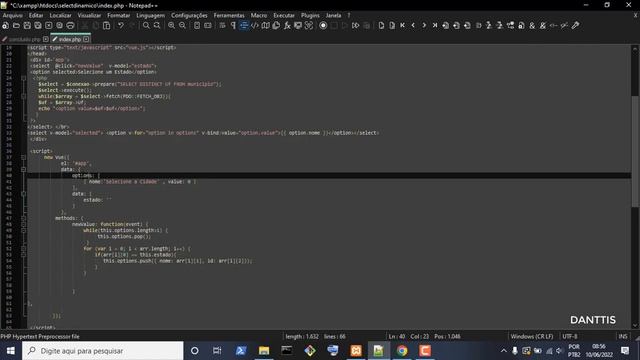
Task: Click UTF-8 encoding in status bar
Action: tap(570, 336)
